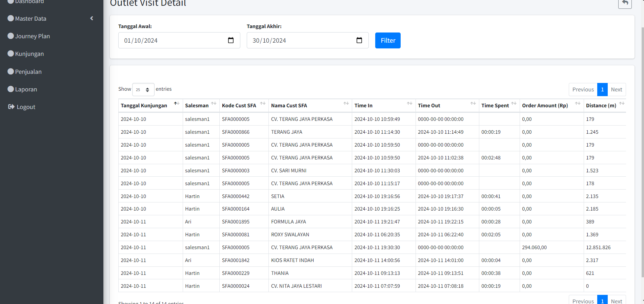
Task: Open calendar picker for Tanggal Akhir
Action: pyautogui.click(x=359, y=40)
